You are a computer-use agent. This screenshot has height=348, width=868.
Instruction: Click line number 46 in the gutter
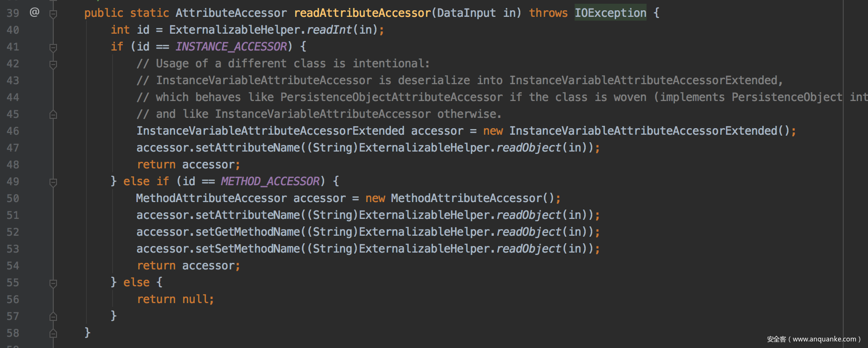[x=13, y=131]
